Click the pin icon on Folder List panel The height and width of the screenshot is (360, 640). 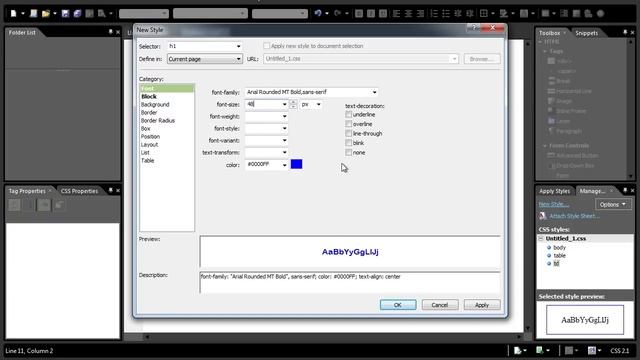coord(110,31)
